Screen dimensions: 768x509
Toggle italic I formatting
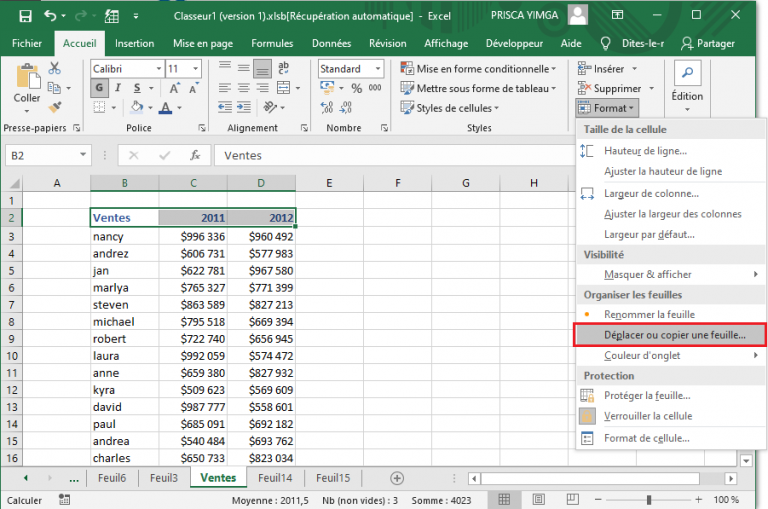118,88
